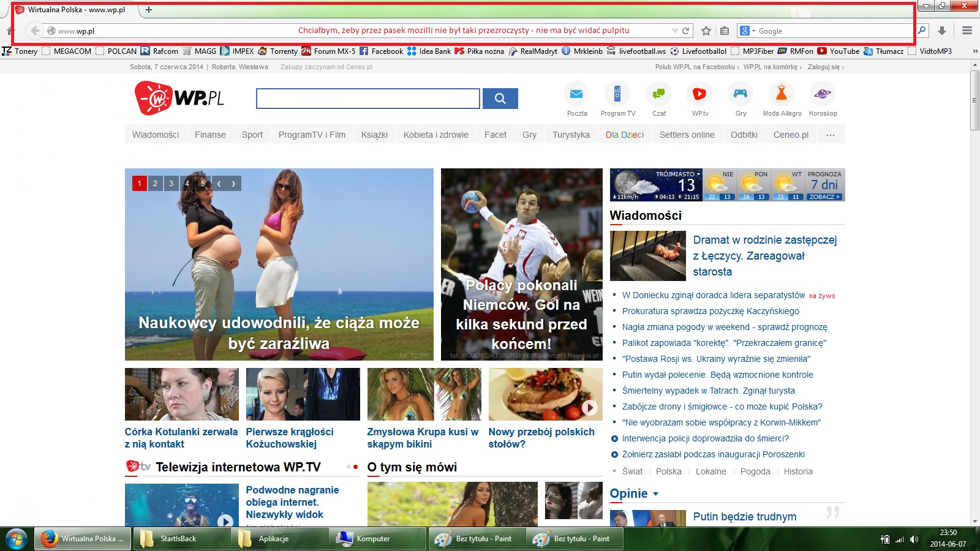The width and height of the screenshot is (980, 551).
Task: Select slide 5 in the news slider
Action: 203,183
